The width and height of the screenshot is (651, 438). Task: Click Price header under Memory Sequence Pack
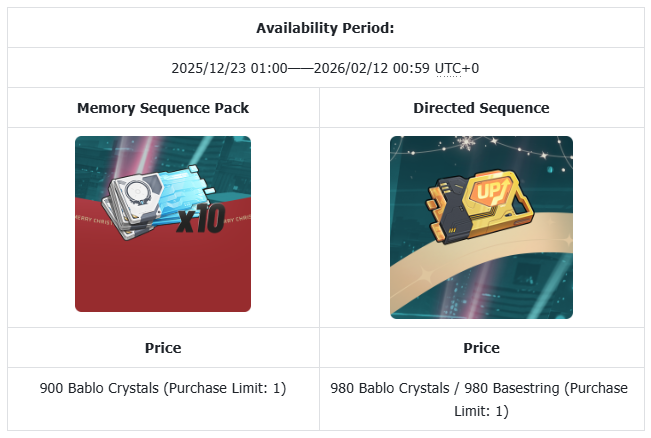(x=163, y=348)
